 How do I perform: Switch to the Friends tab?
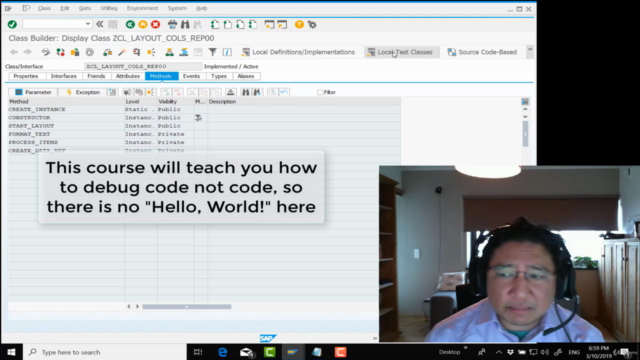(96, 76)
